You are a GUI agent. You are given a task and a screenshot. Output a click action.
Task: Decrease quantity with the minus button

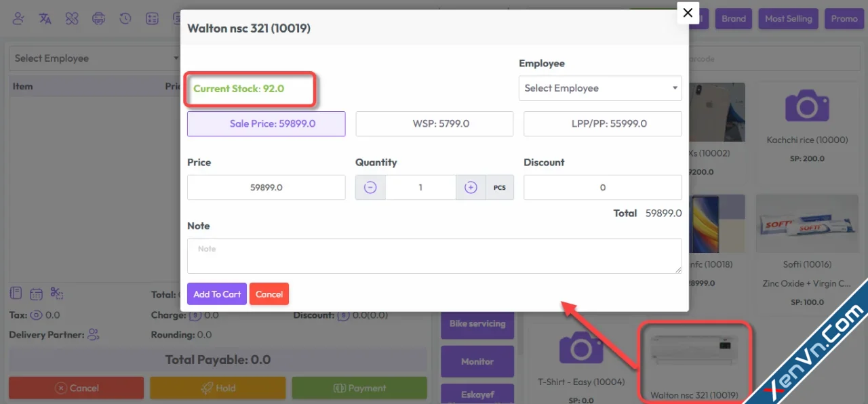pos(370,188)
